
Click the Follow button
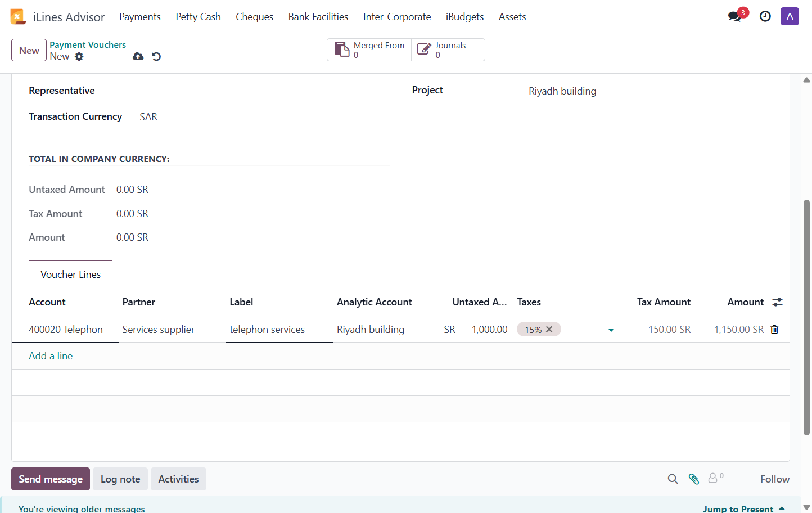tap(775, 479)
